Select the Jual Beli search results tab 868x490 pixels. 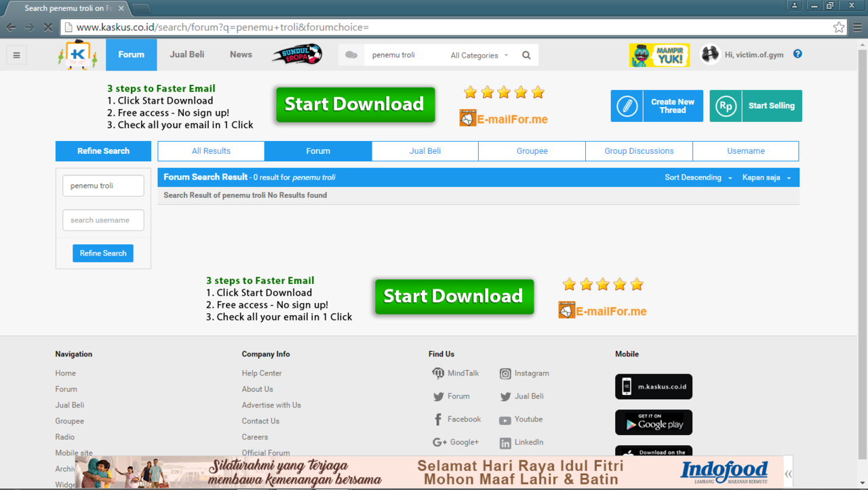pyautogui.click(x=425, y=151)
